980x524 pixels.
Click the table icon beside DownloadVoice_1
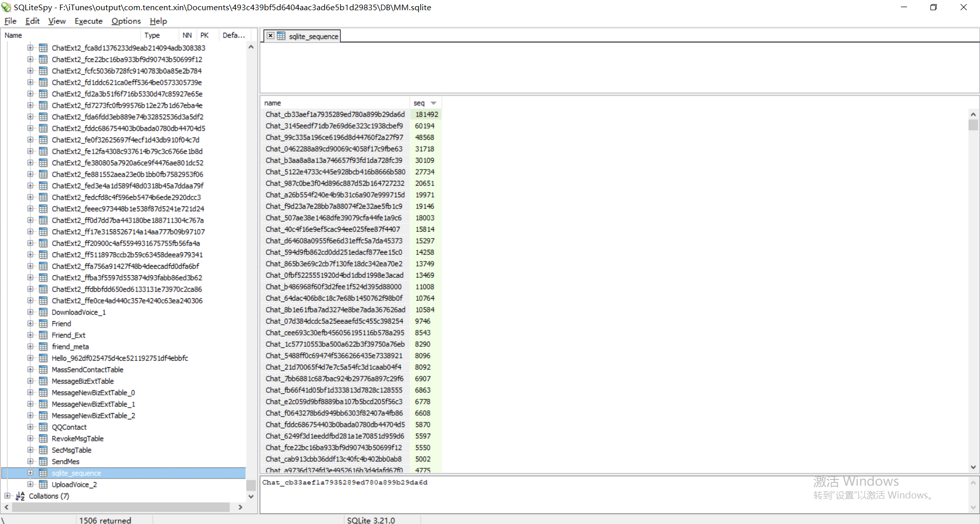click(43, 312)
